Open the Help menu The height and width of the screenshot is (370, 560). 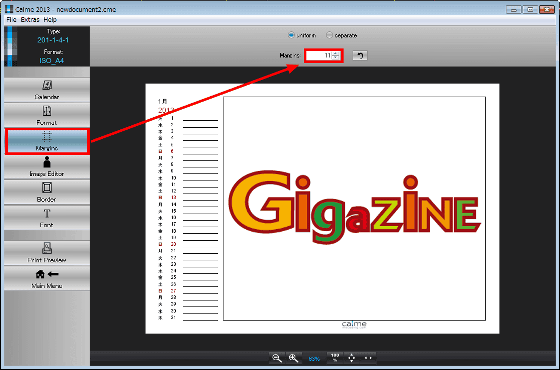50,20
